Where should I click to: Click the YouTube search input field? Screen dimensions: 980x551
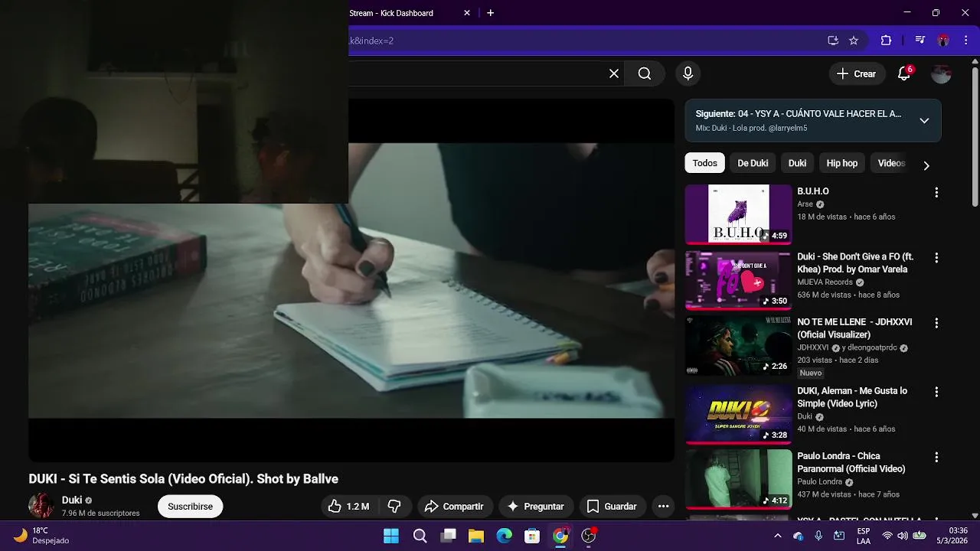click(x=475, y=73)
